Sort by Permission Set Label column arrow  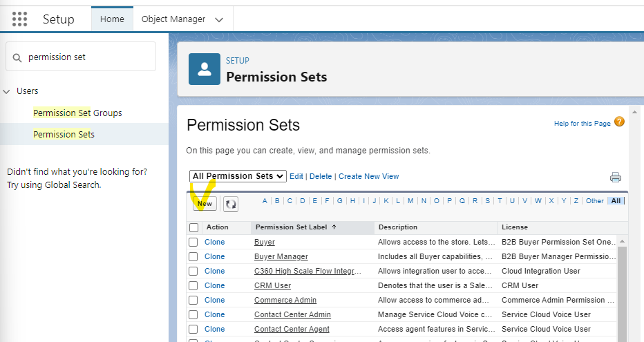pos(334,227)
